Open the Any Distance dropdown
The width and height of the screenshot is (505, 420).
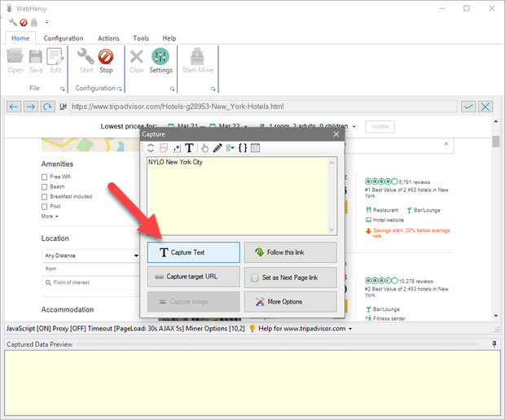click(x=90, y=256)
